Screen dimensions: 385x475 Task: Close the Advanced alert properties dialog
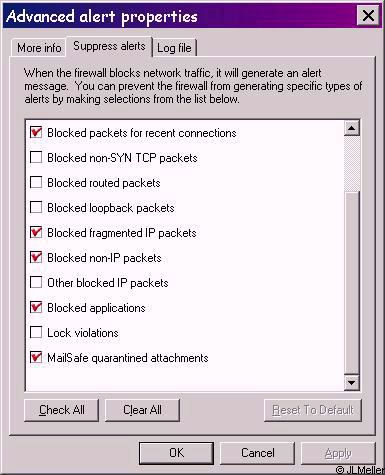(x=368, y=15)
